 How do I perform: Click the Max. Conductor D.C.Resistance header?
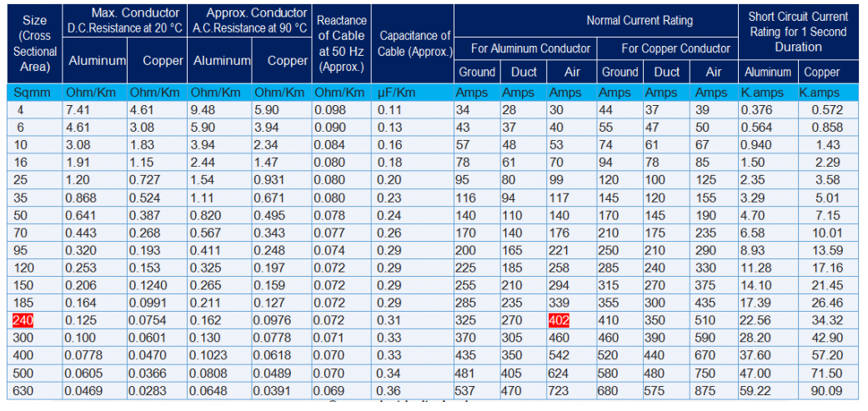(x=125, y=19)
